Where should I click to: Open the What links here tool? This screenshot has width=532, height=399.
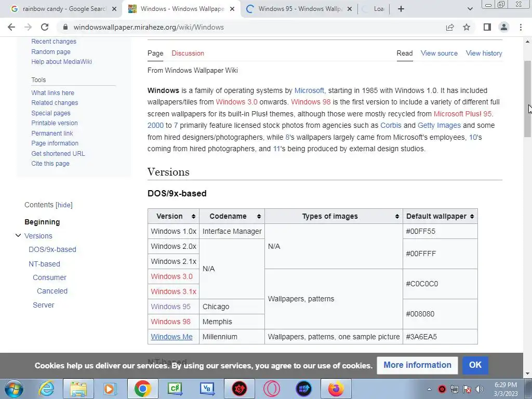(x=52, y=92)
